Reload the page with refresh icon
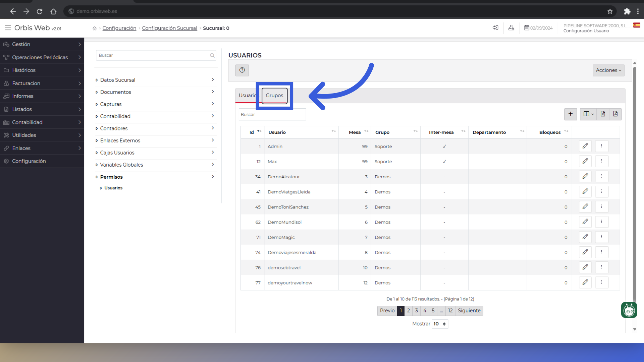Image resolution: width=644 pixels, height=362 pixels. point(40,11)
